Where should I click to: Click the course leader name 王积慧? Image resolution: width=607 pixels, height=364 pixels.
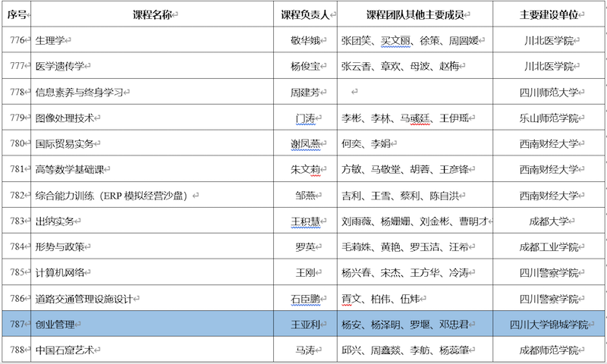[305, 221]
